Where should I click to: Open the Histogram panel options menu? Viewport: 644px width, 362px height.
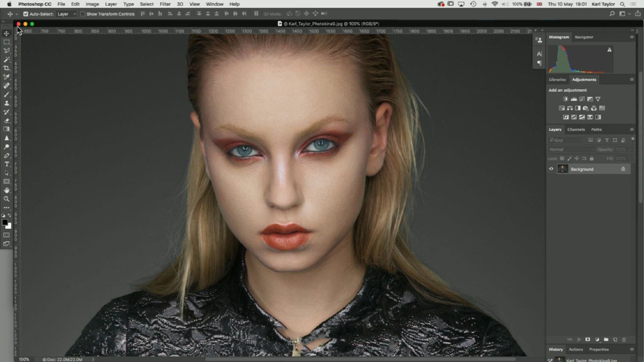632,37
